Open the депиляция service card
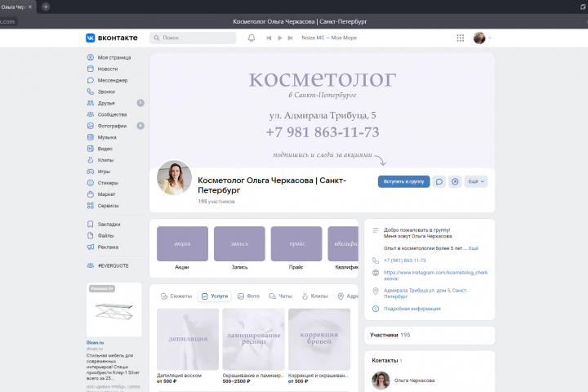 tap(188, 340)
